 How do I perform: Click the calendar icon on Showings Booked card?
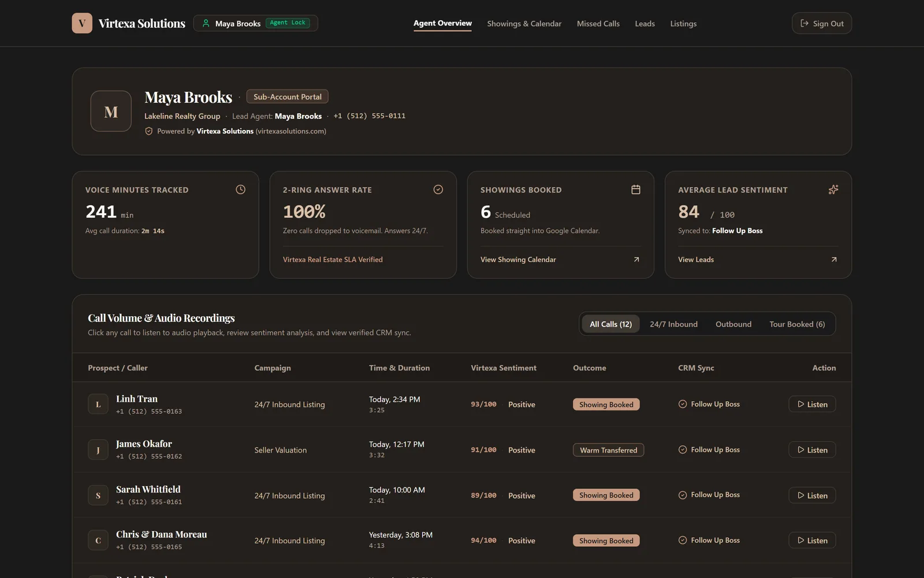pos(636,190)
